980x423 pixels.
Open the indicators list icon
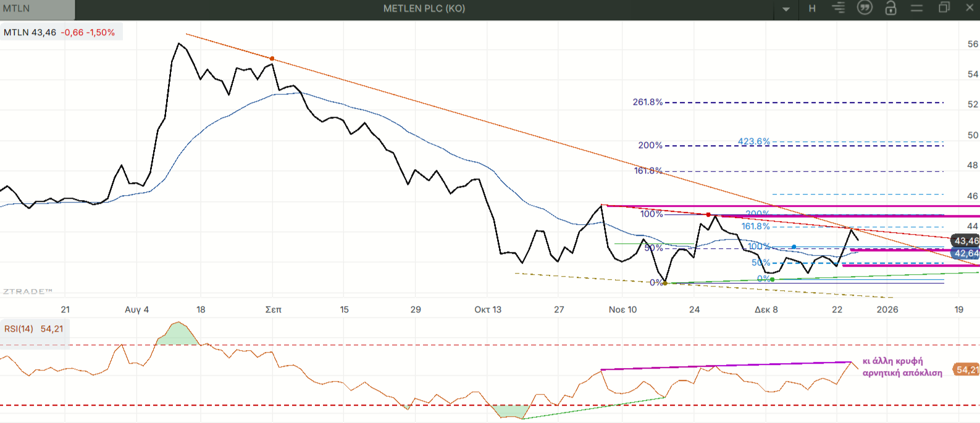[x=838, y=8]
